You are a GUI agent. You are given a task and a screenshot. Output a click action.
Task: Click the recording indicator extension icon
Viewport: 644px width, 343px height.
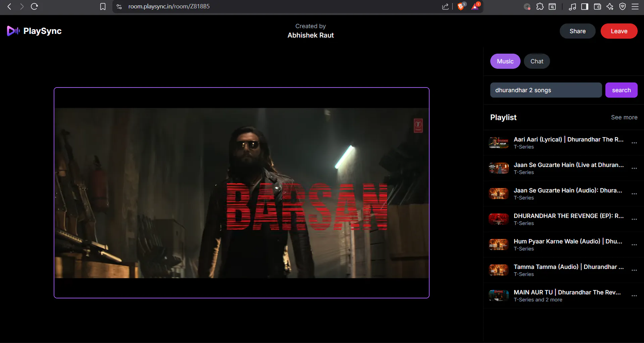[x=527, y=6]
